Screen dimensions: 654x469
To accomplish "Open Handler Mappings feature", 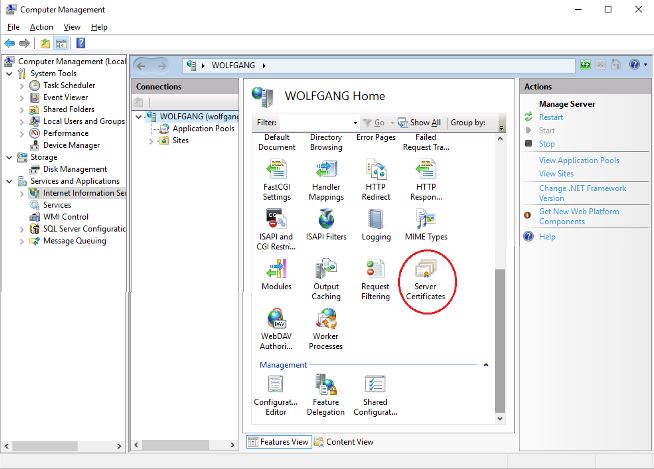I will click(326, 180).
